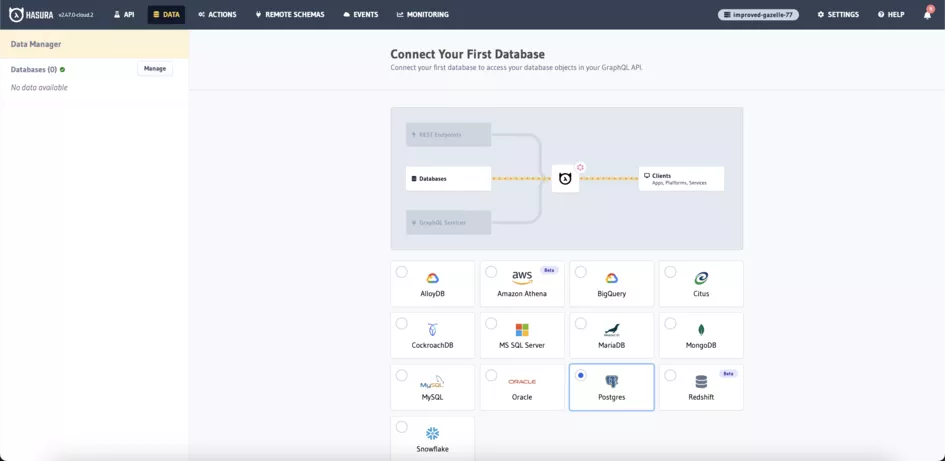Open the API tab
Viewport: 945px width, 461px height.
tap(125, 14)
